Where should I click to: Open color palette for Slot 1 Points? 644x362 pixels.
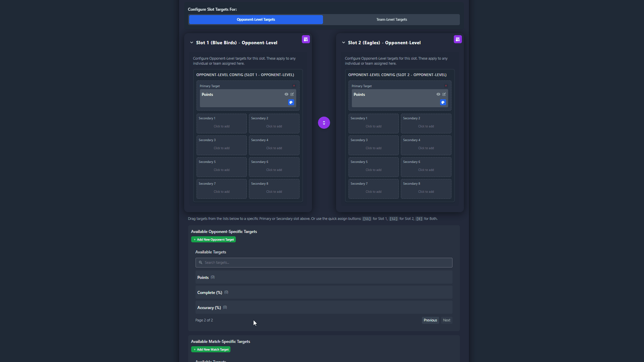(291, 102)
